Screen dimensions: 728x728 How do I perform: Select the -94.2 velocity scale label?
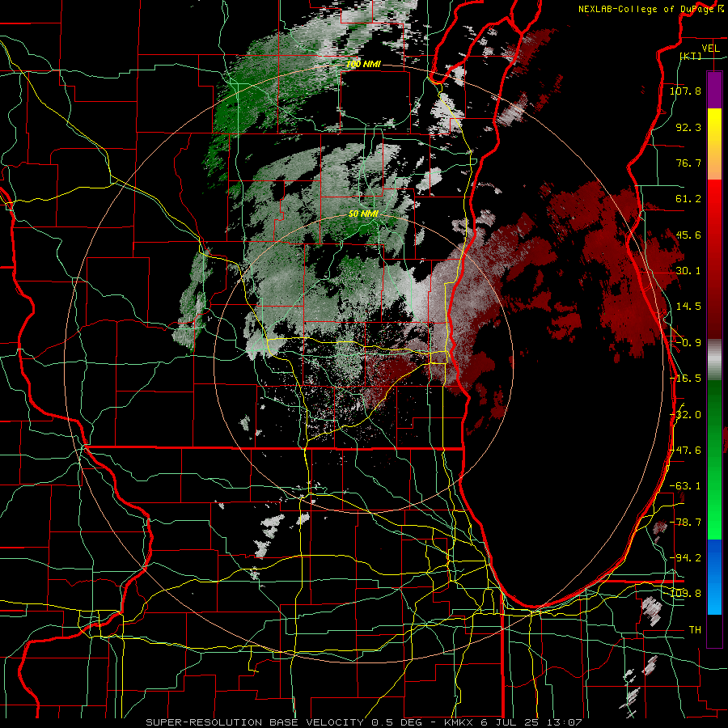tap(685, 558)
